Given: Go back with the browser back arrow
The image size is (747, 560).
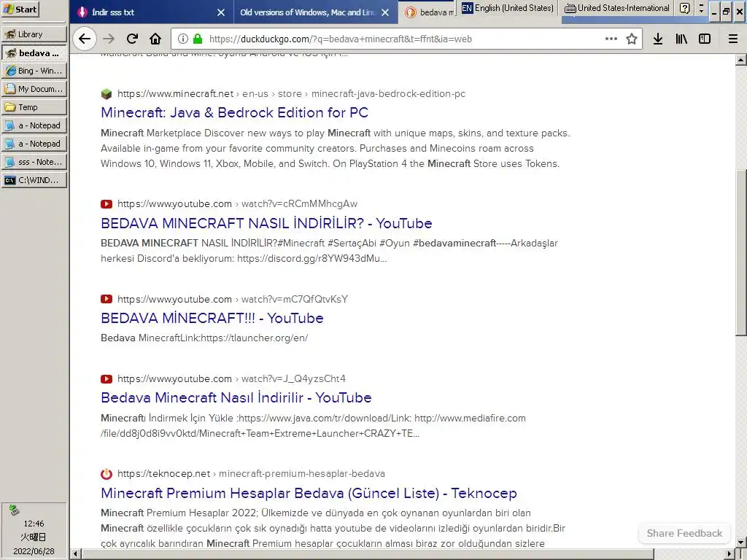Looking at the screenshot, I should click(x=85, y=39).
